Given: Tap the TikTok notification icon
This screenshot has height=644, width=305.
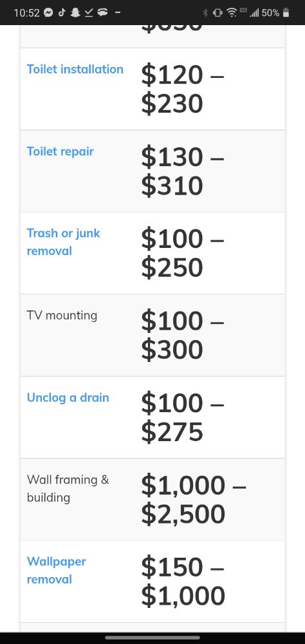Looking at the screenshot, I should click(62, 13).
